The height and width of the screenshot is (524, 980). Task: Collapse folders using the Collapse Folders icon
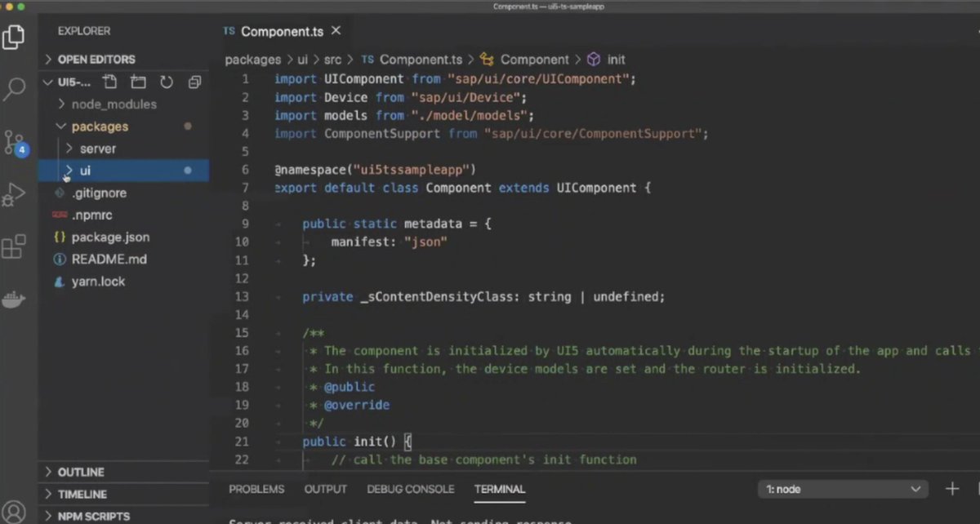pyautogui.click(x=194, y=82)
